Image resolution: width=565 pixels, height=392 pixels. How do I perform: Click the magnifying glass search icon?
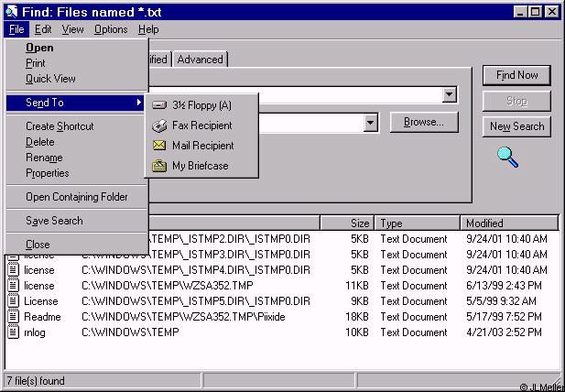pyautogui.click(x=508, y=157)
